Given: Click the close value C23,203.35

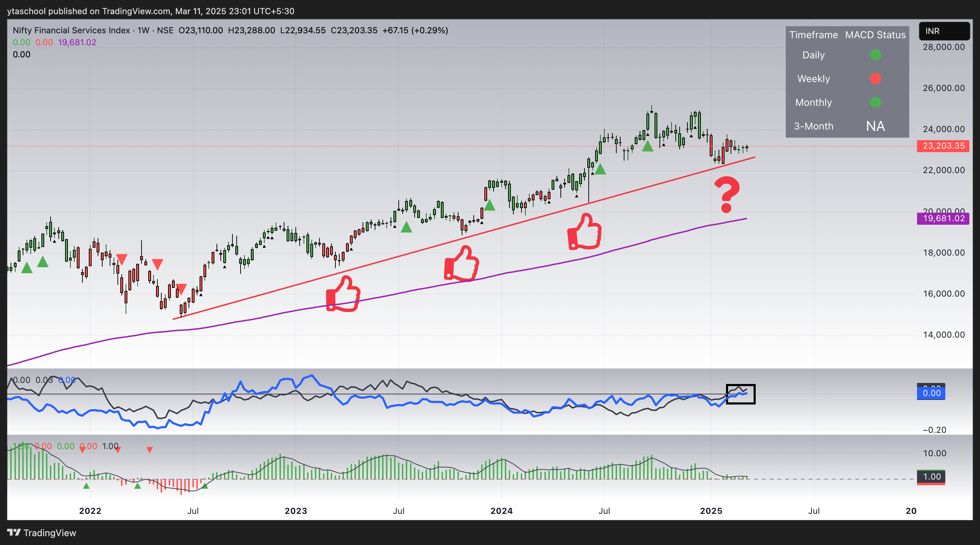Looking at the screenshot, I should tap(354, 30).
